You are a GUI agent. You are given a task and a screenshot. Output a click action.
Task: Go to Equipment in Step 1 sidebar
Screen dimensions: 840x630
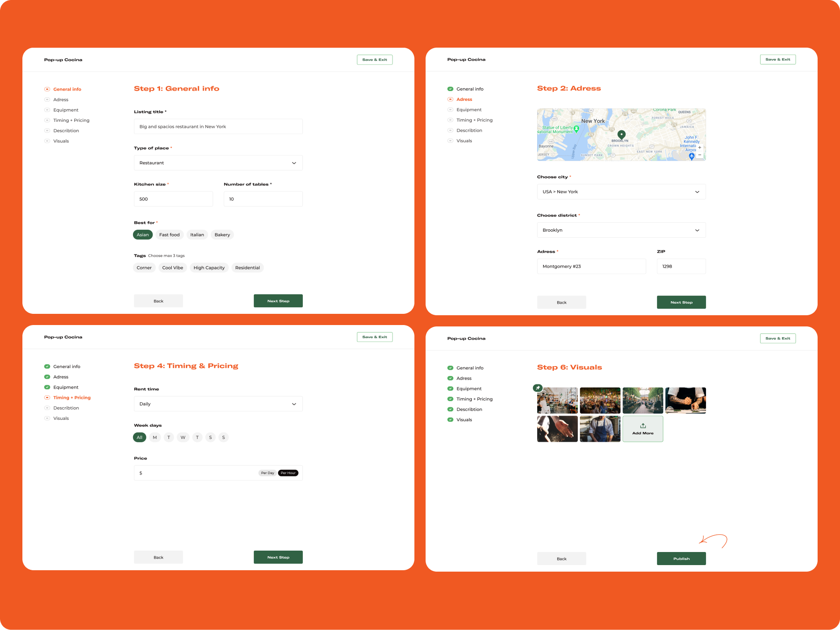66,110
